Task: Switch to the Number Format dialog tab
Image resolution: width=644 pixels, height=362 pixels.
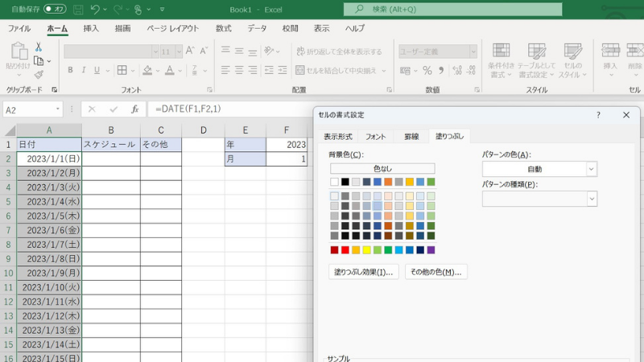Action: point(337,137)
